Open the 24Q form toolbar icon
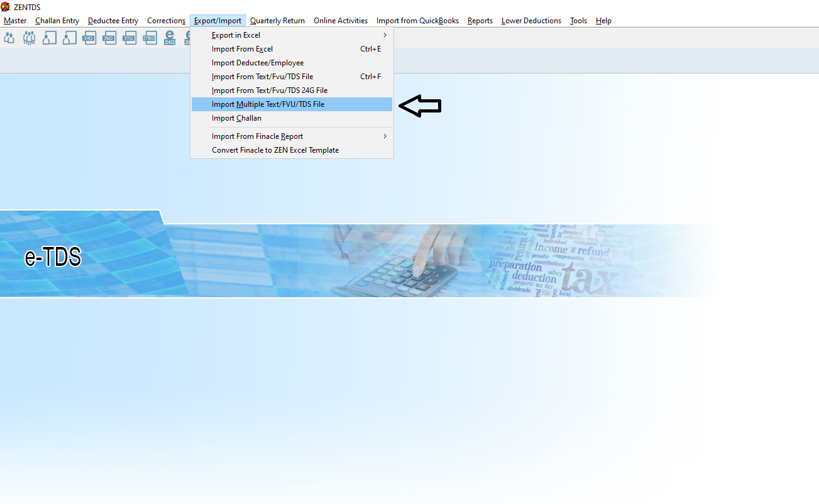This screenshot has width=819, height=504. pos(89,38)
